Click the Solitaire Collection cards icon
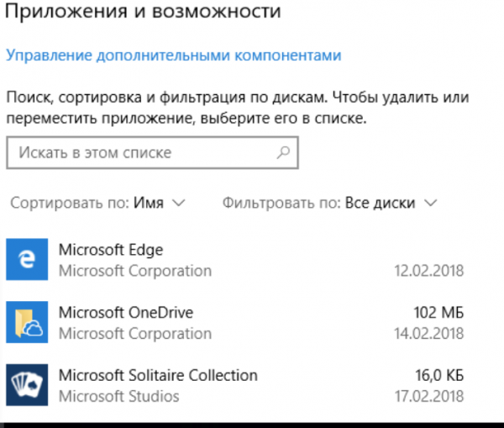 coord(27,385)
